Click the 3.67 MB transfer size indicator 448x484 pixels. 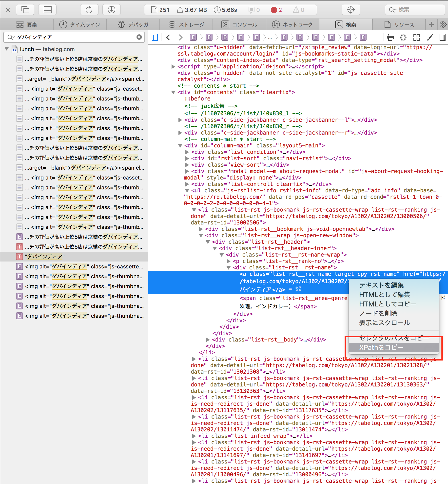pyautogui.click(x=192, y=10)
